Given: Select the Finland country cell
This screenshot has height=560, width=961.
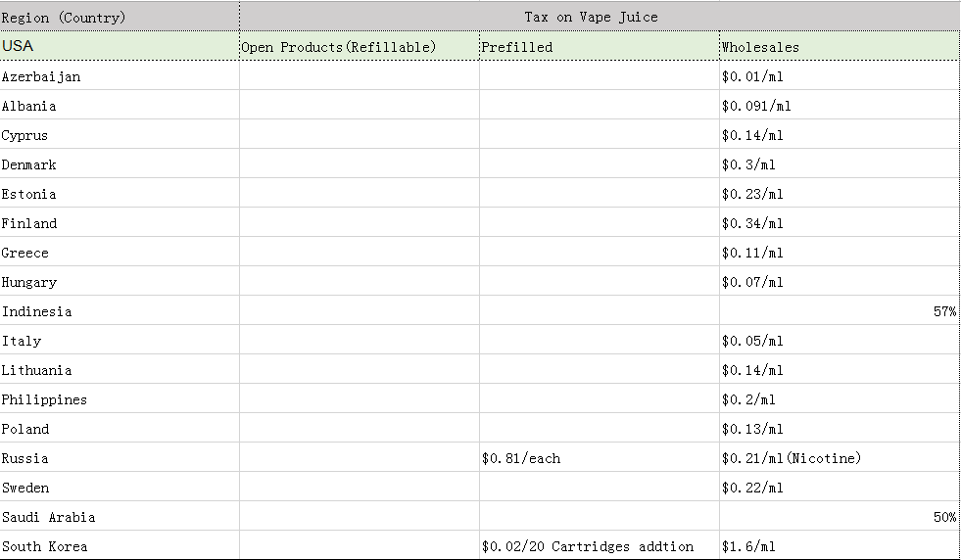Looking at the screenshot, I should [120, 223].
